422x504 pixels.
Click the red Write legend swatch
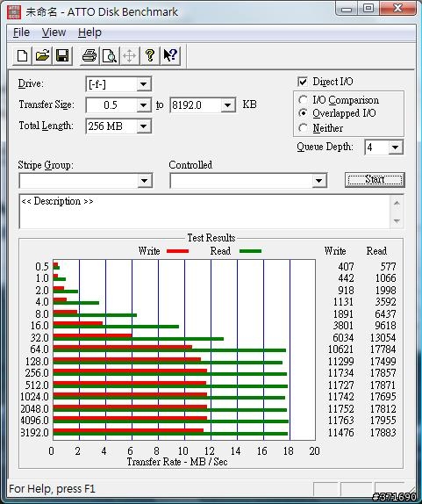pos(177,251)
